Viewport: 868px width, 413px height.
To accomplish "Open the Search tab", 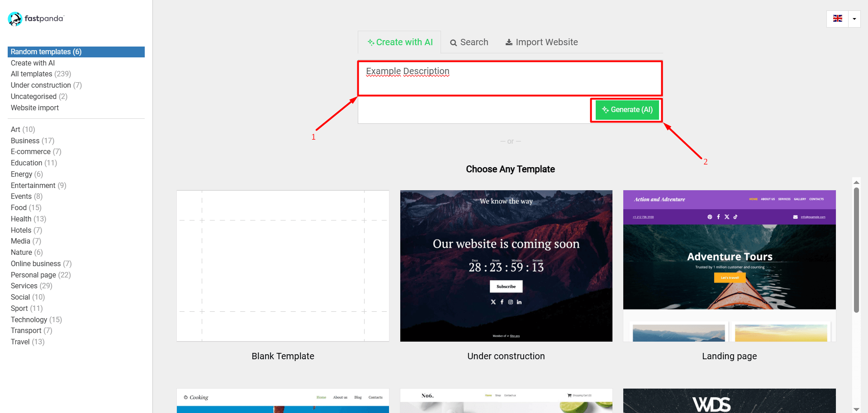I will (x=469, y=42).
